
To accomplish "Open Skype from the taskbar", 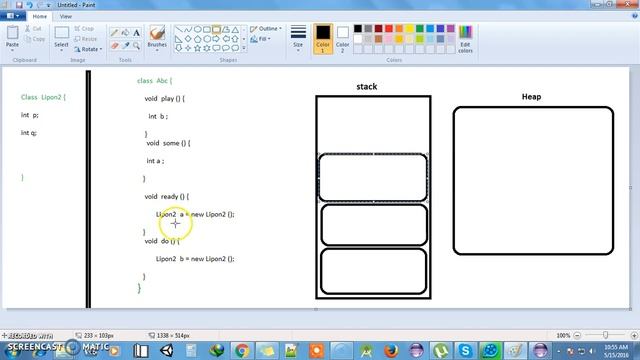I will point(465,351).
